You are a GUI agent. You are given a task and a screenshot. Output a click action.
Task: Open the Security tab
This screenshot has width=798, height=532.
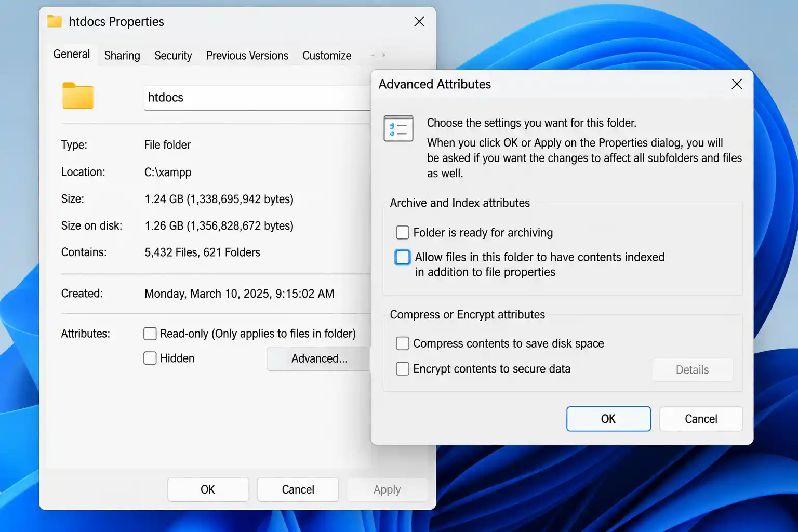[x=173, y=56]
